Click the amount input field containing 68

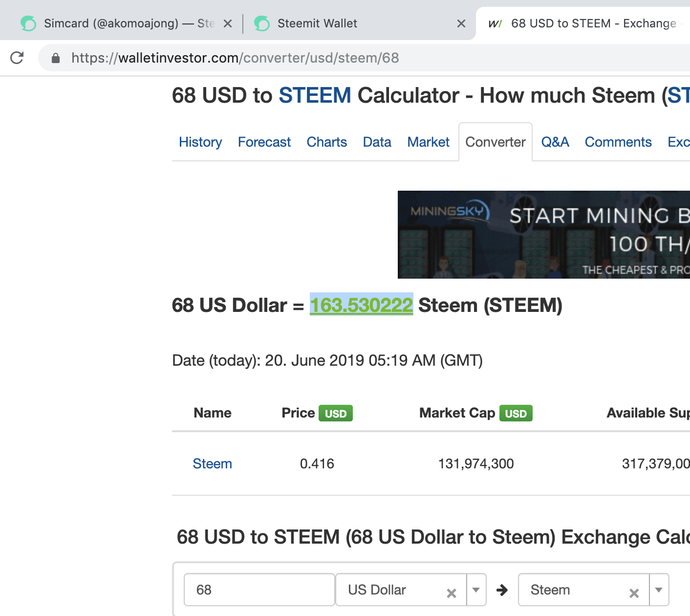coord(259,590)
